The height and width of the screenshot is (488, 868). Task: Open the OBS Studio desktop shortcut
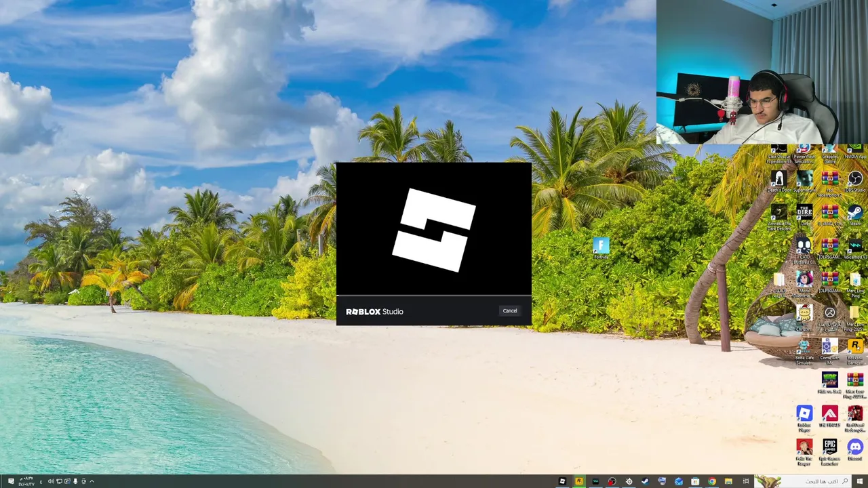point(855,181)
